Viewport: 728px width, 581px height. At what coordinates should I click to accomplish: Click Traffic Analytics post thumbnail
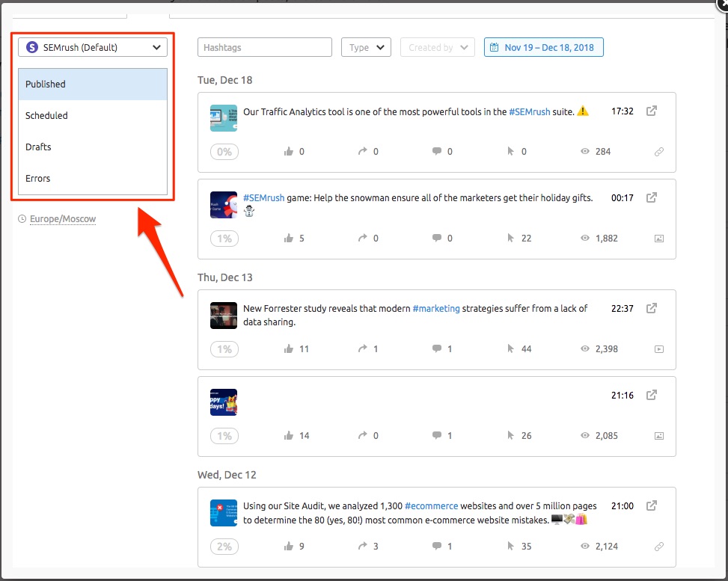coord(224,118)
